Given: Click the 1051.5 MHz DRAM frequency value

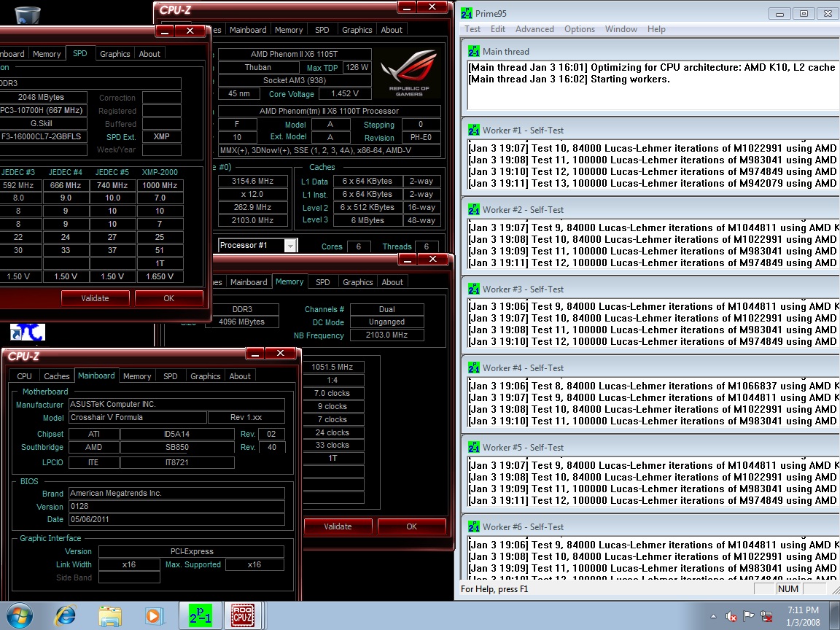Looking at the screenshot, I should pyautogui.click(x=332, y=367).
